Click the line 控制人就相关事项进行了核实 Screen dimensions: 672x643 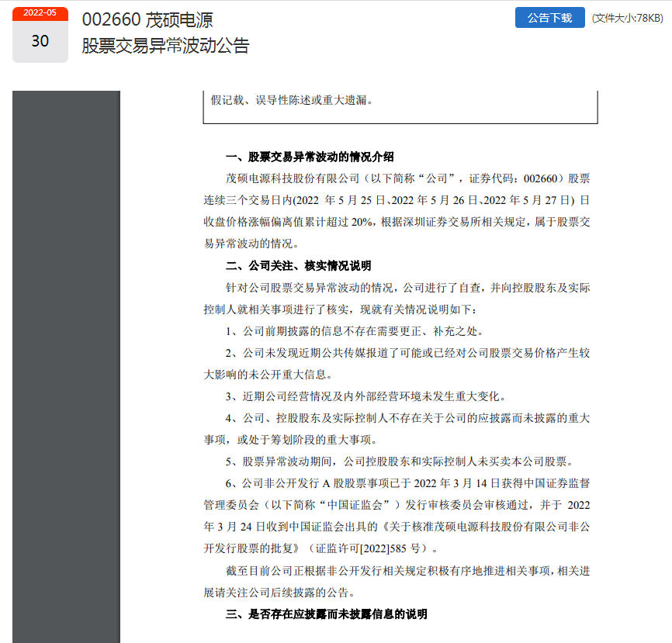coord(341,309)
